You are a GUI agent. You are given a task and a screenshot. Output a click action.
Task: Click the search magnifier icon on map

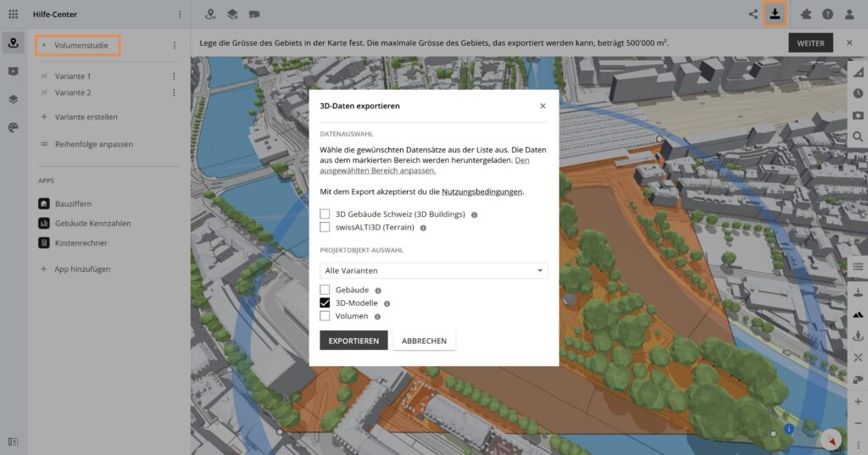point(858,136)
